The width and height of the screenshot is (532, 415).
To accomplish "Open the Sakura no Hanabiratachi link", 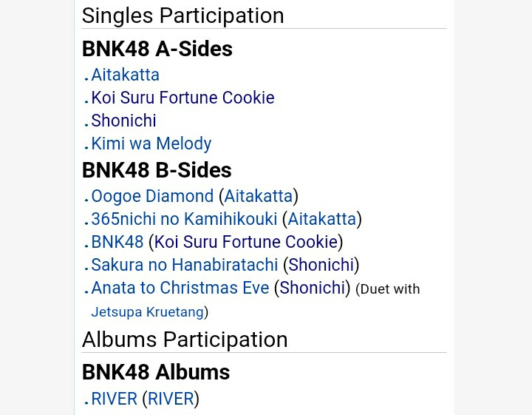I will [x=185, y=265].
